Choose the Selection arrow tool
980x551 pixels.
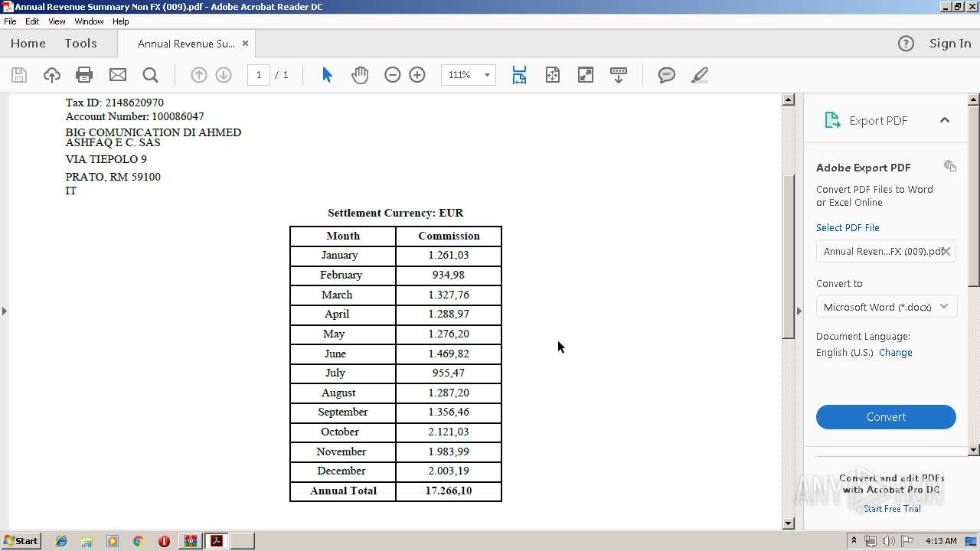pyautogui.click(x=327, y=75)
